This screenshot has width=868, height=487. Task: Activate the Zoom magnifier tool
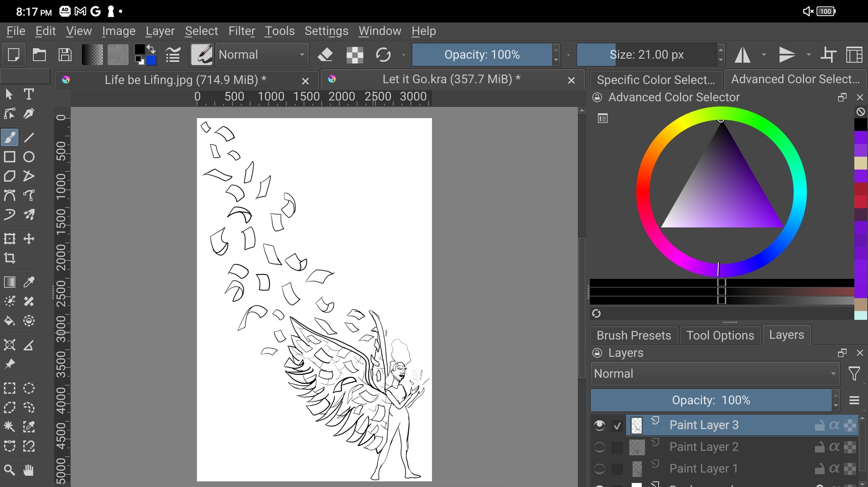[10, 470]
